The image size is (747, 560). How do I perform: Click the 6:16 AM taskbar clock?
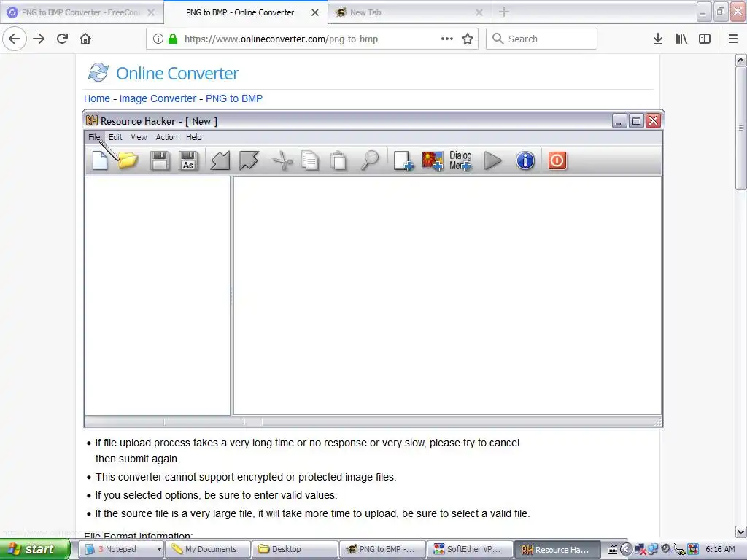(720, 549)
